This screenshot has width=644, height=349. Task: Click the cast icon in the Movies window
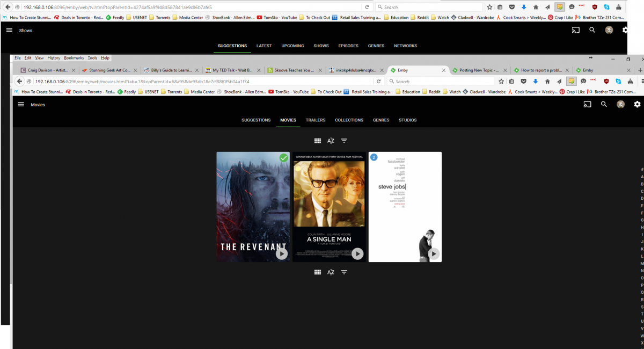587,105
